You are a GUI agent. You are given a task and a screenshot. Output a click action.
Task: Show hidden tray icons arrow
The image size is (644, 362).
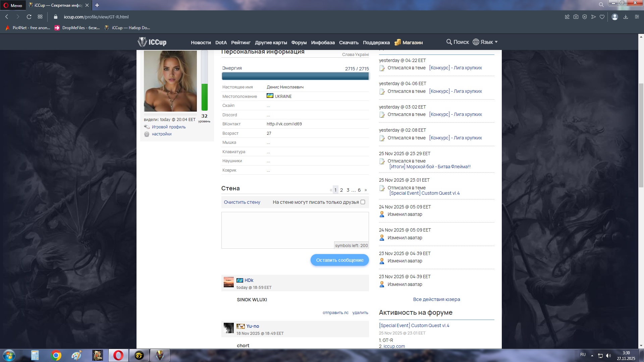click(x=592, y=355)
